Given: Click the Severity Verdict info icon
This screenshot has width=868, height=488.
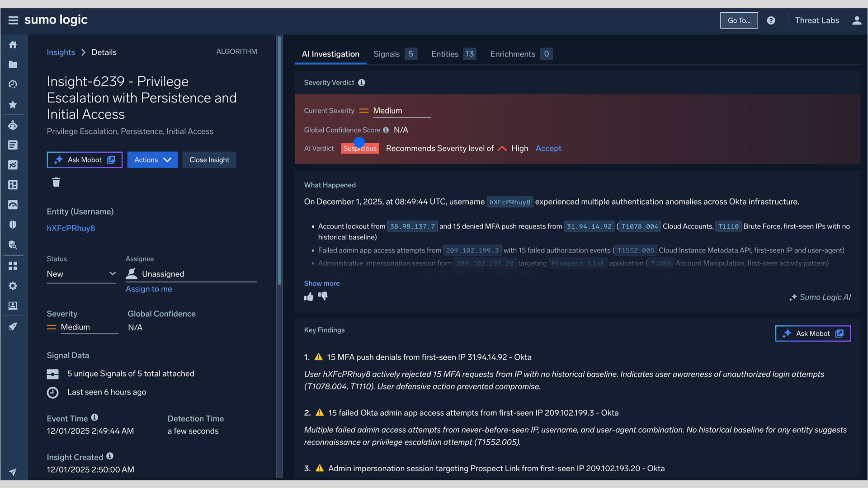Looking at the screenshot, I should [x=362, y=83].
